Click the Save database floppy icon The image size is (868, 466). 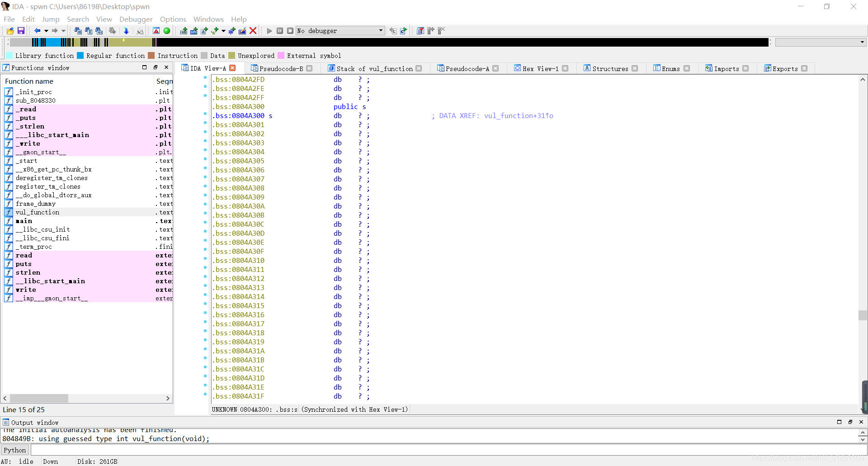pyautogui.click(x=21, y=31)
